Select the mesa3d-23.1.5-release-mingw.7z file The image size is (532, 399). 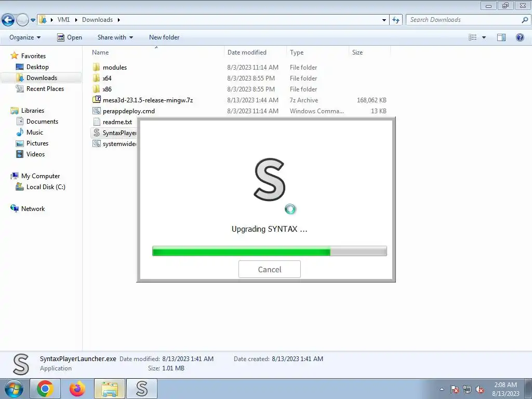point(148,100)
